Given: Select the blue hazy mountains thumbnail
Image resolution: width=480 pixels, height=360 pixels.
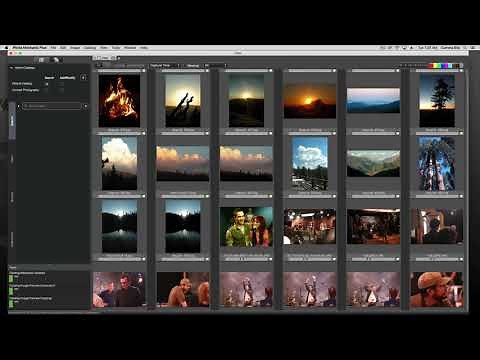Looking at the screenshot, I should pyautogui.click(x=373, y=101).
